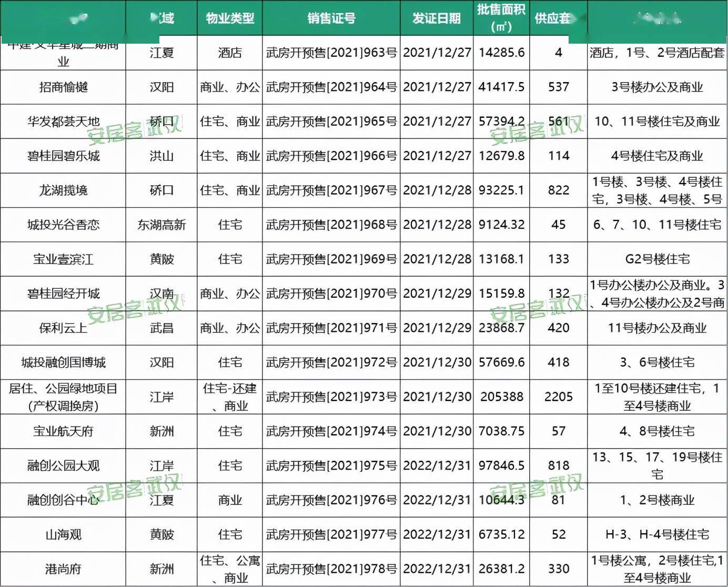Click permit number 武房开预售[2021]973号

pos(331,397)
